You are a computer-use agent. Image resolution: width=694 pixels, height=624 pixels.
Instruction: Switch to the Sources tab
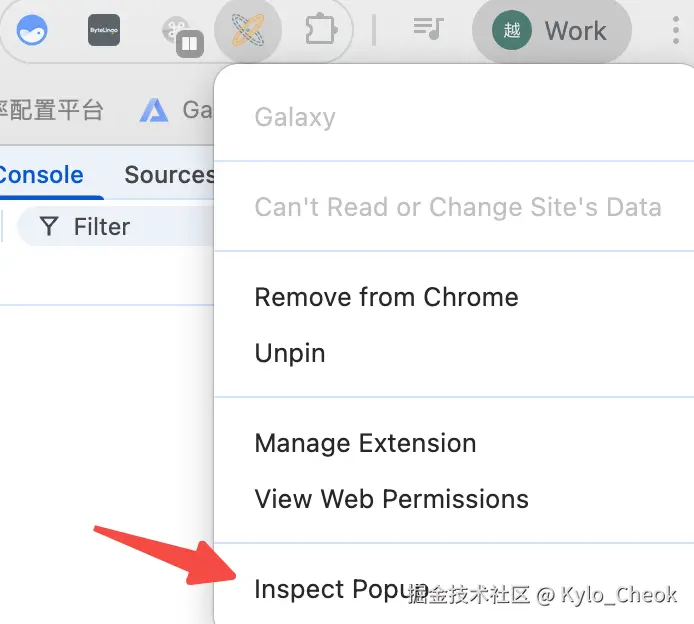(168, 175)
